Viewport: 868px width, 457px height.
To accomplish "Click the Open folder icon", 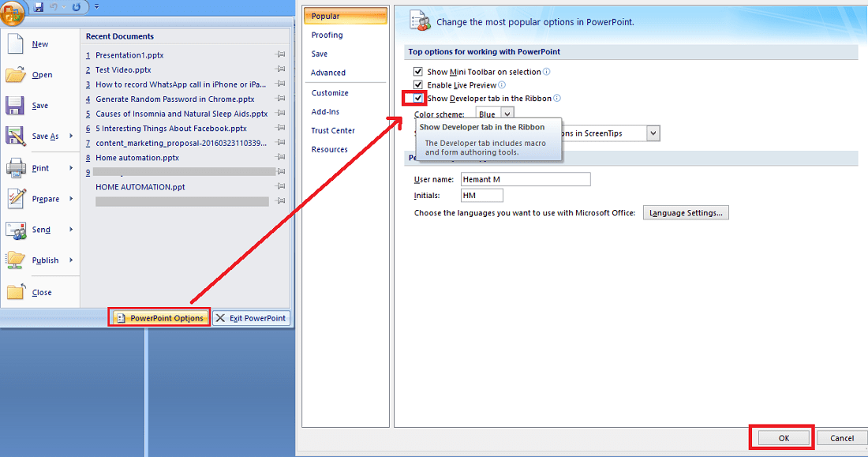I will point(16,75).
